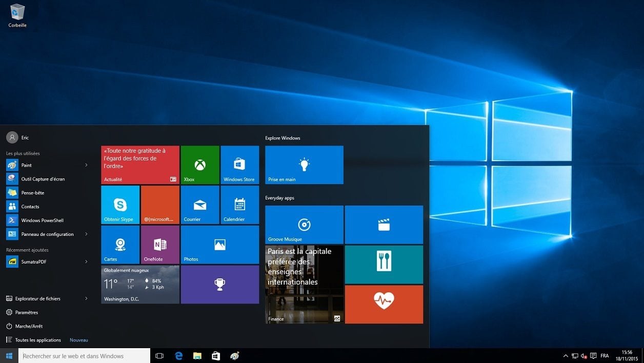Screen dimensions: 644x363
Task: Expand Panneau de configuration jump list arrow
Action: (x=86, y=234)
